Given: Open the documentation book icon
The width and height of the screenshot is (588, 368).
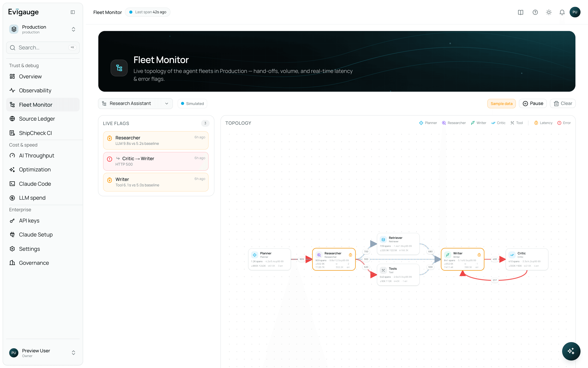Looking at the screenshot, I should tap(520, 12).
